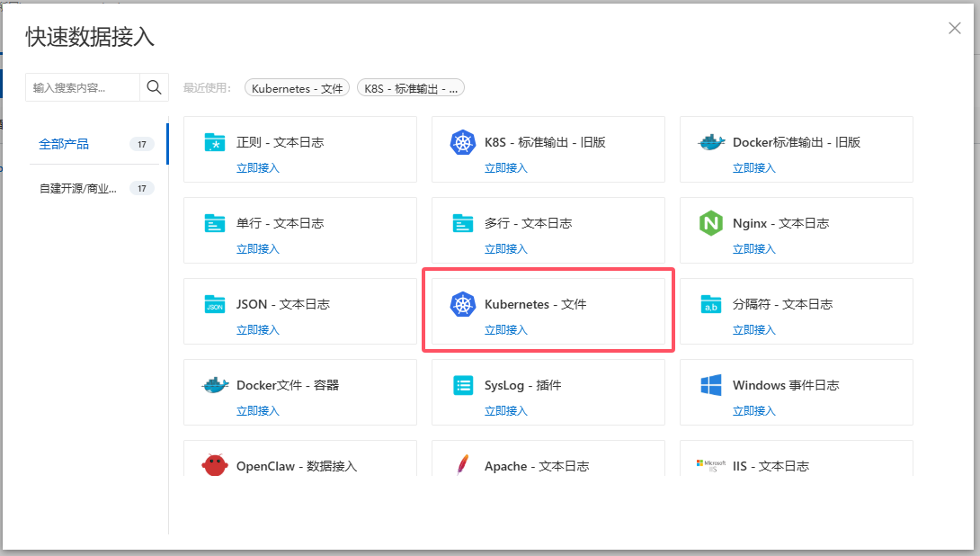This screenshot has height=556, width=980.
Task: Choose recent tag Kubernetes - 文件
Action: pos(297,88)
